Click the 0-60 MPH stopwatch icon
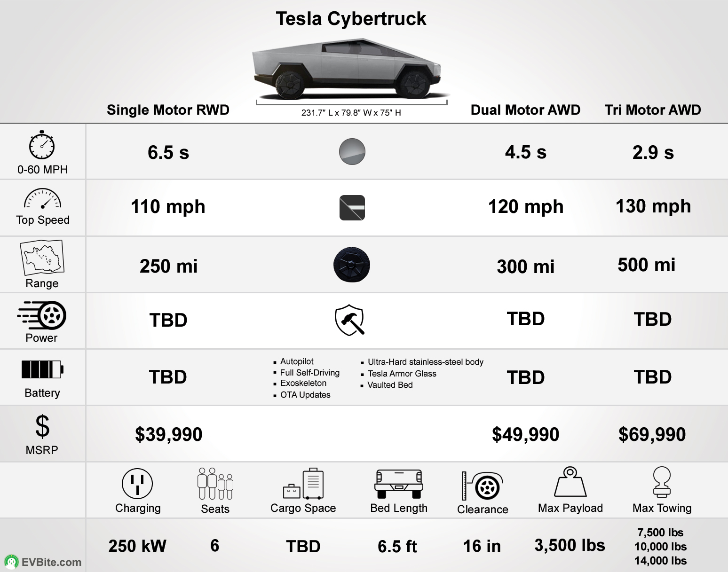The image size is (728, 572). [42, 145]
